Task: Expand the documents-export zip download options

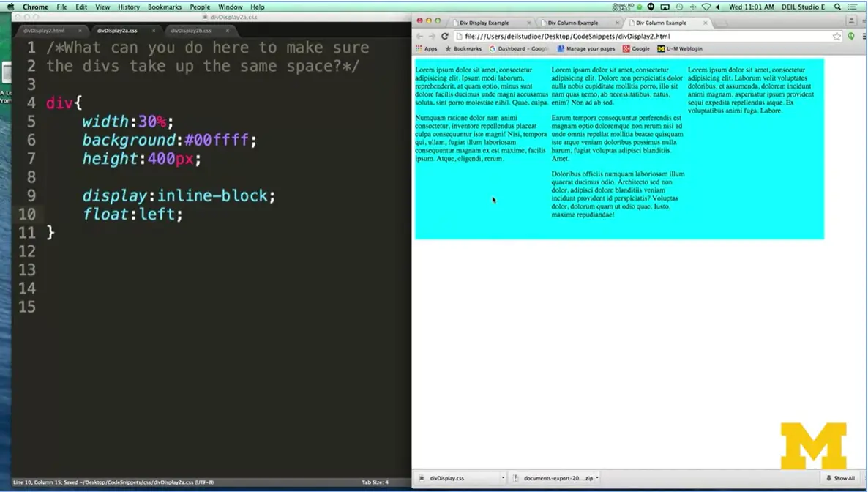Action: tap(597, 478)
